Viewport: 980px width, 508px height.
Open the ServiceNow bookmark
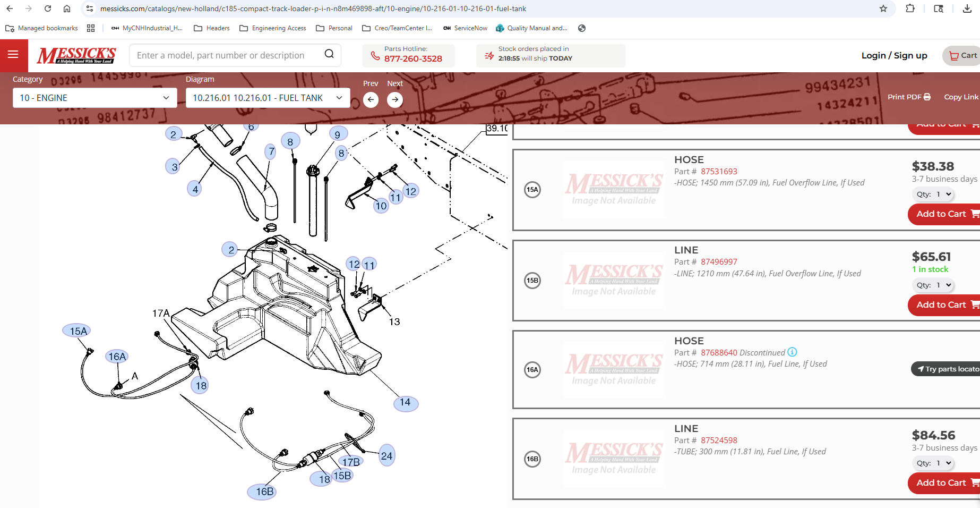point(466,28)
